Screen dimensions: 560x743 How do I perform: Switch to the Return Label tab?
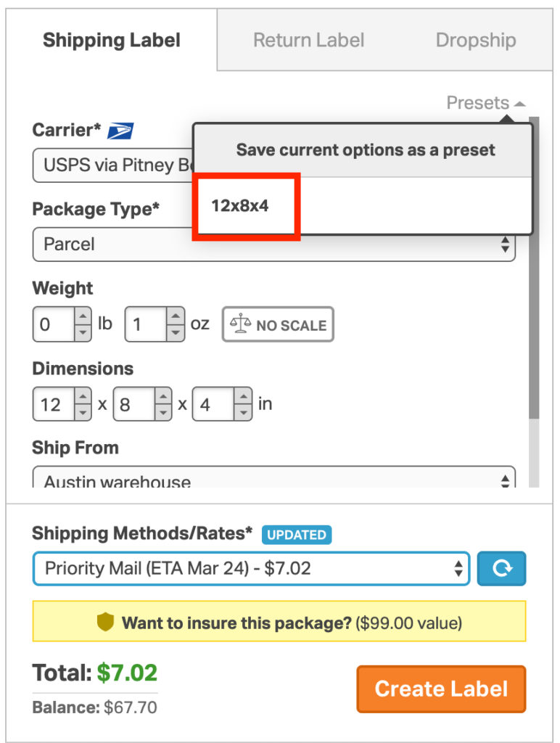tap(308, 40)
